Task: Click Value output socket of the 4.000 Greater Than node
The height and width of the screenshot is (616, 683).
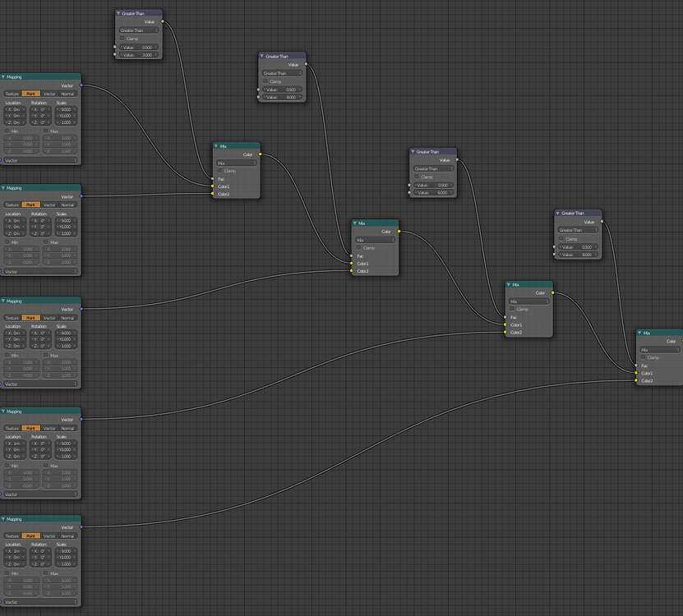Action: coord(306,64)
